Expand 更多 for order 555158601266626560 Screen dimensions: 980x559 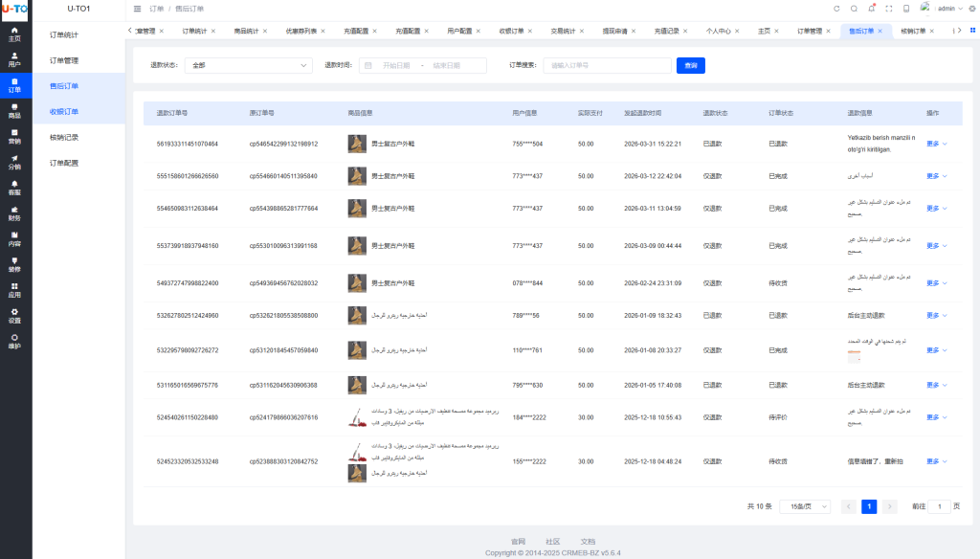click(936, 176)
